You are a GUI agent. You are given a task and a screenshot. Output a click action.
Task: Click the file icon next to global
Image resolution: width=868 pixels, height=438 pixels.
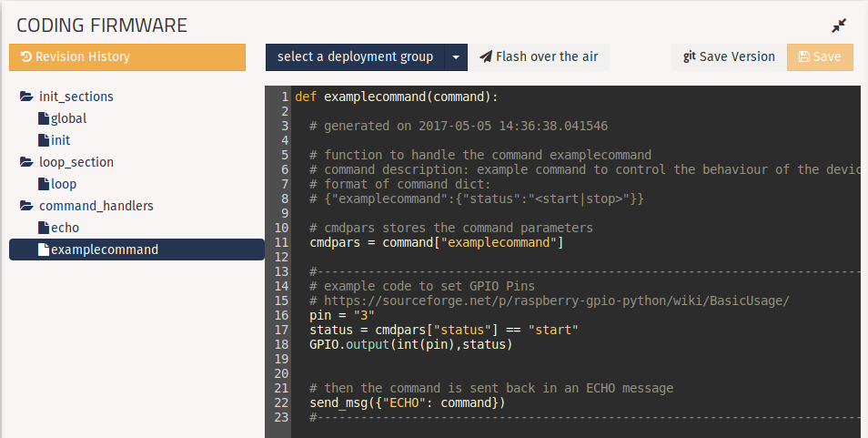click(43, 118)
